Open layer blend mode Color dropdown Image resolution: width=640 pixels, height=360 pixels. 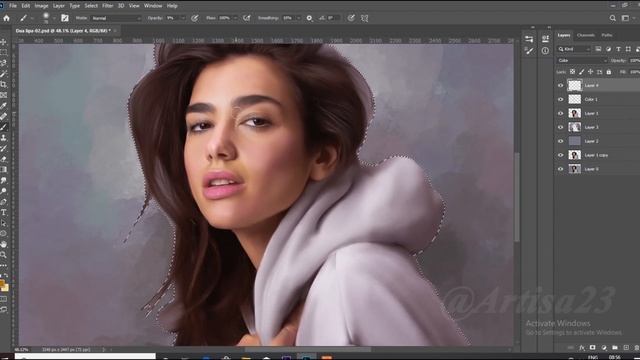pyautogui.click(x=582, y=60)
